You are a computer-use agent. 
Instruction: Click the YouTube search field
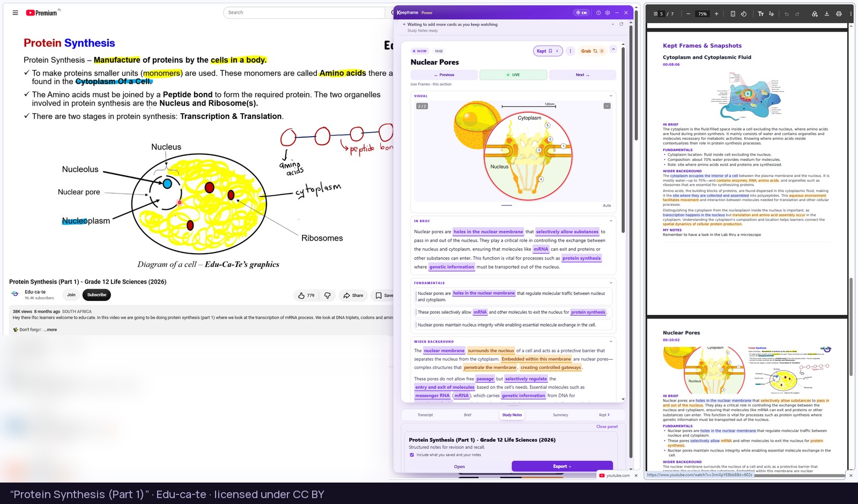coord(304,12)
